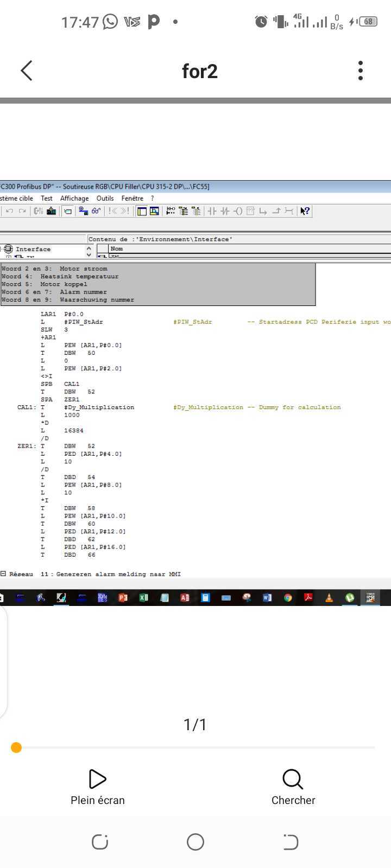Collapse the Réseau 11 network section
The image size is (391, 868).
pyautogui.click(x=3, y=574)
